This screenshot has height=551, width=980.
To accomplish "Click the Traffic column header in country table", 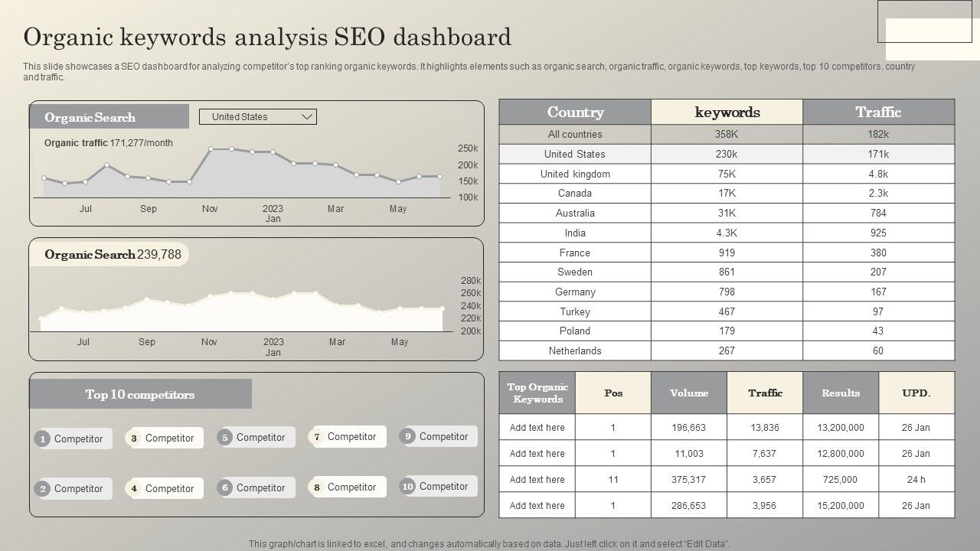I will click(x=878, y=112).
